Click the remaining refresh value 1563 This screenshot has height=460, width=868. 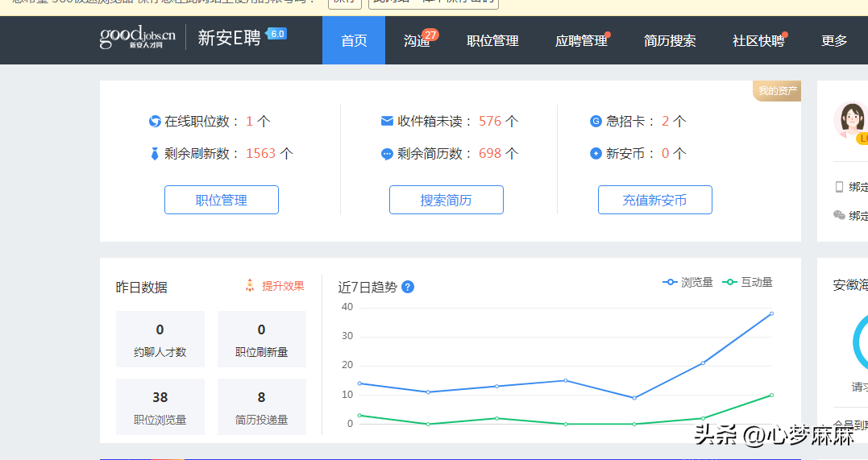coord(261,153)
